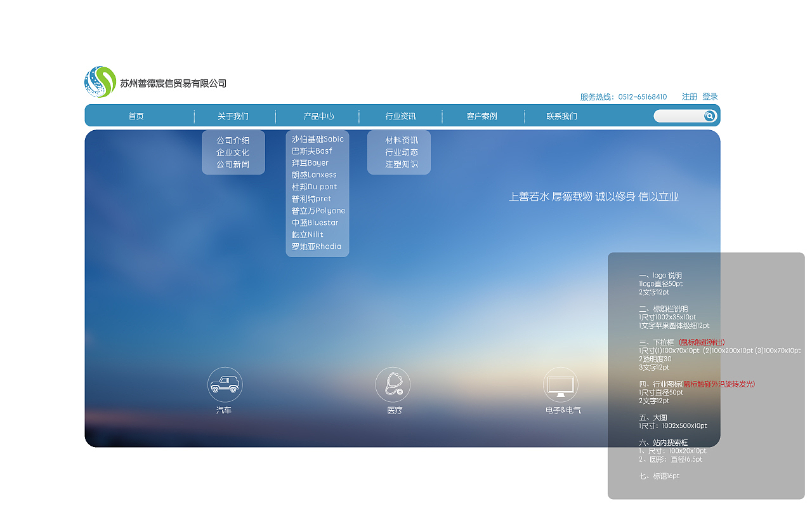
Task: Click the slogan 上善若水 厚德载物 text
Action: coord(551,197)
